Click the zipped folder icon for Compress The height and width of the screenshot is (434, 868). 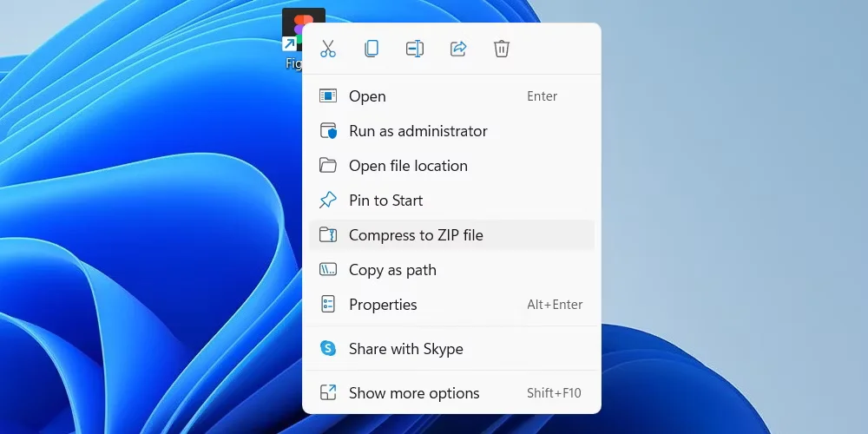pos(328,235)
